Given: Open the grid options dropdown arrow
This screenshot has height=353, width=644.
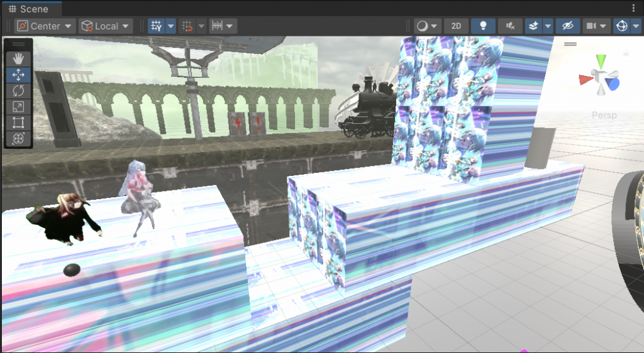Looking at the screenshot, I should pos(171,26).
